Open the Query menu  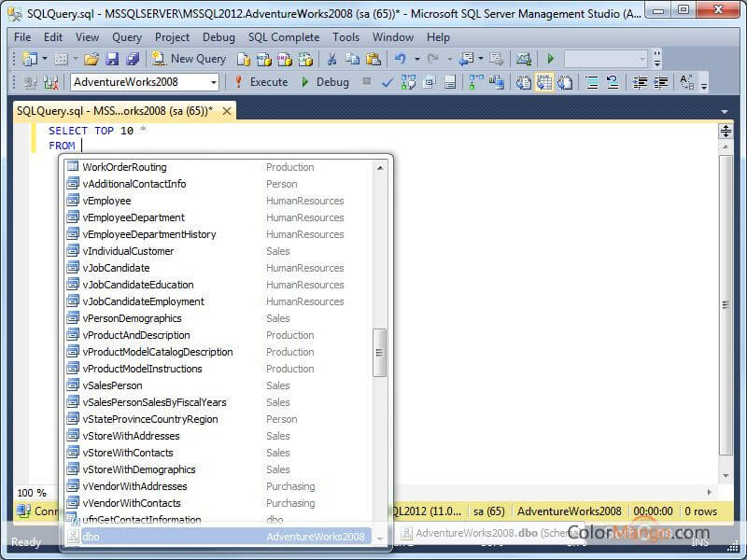[x=127, y=37]
